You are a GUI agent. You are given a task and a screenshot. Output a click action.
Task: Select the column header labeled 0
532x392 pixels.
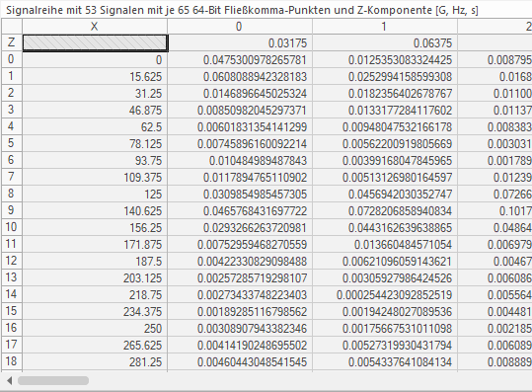point(240,26)
